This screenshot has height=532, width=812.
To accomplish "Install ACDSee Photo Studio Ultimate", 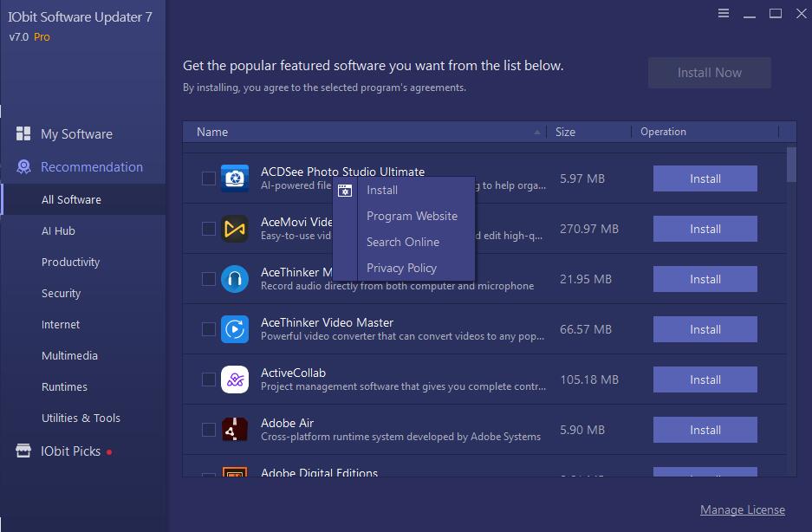I will click(x=705, y=178).
